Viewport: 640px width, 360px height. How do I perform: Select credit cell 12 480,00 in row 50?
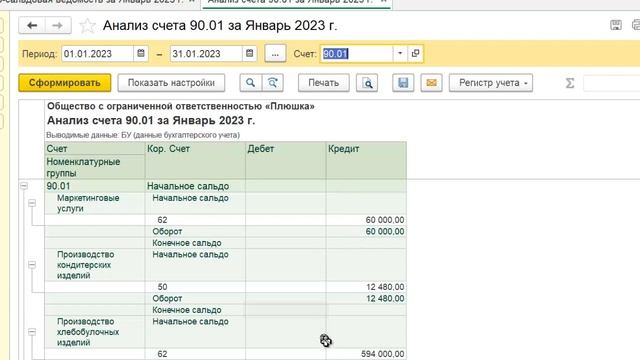(x=367, y=287)
